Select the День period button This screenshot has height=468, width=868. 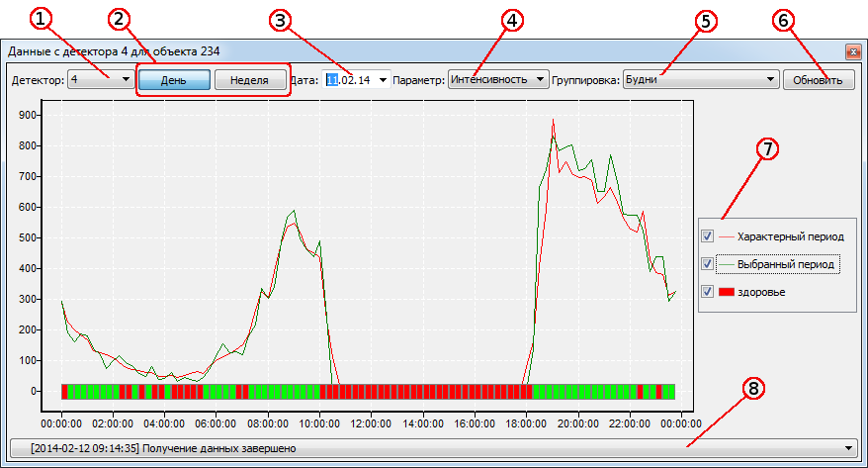pos(174,80)
